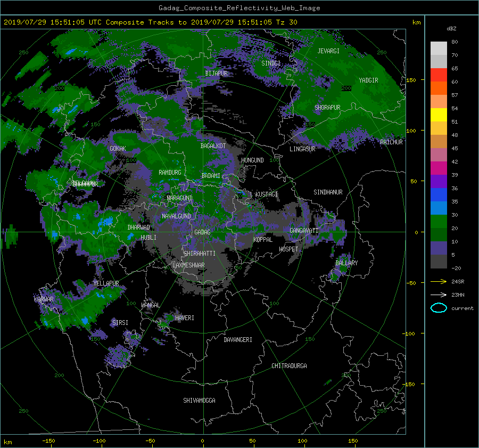Click the SHIRAHATTI city label

coord(200,254)
